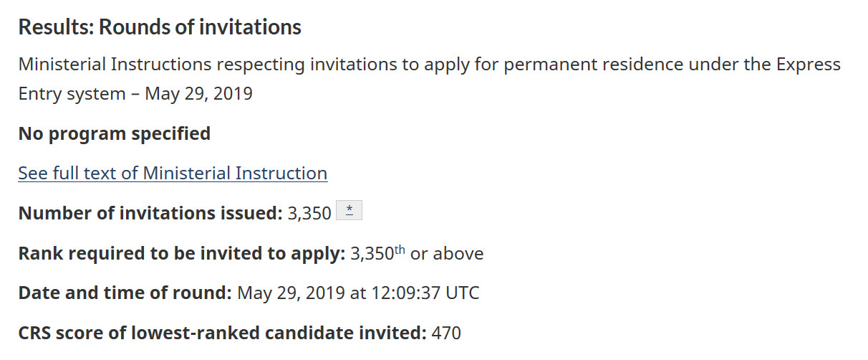Click the 'No program specified' bold text
868x360 pixels.
114,133
